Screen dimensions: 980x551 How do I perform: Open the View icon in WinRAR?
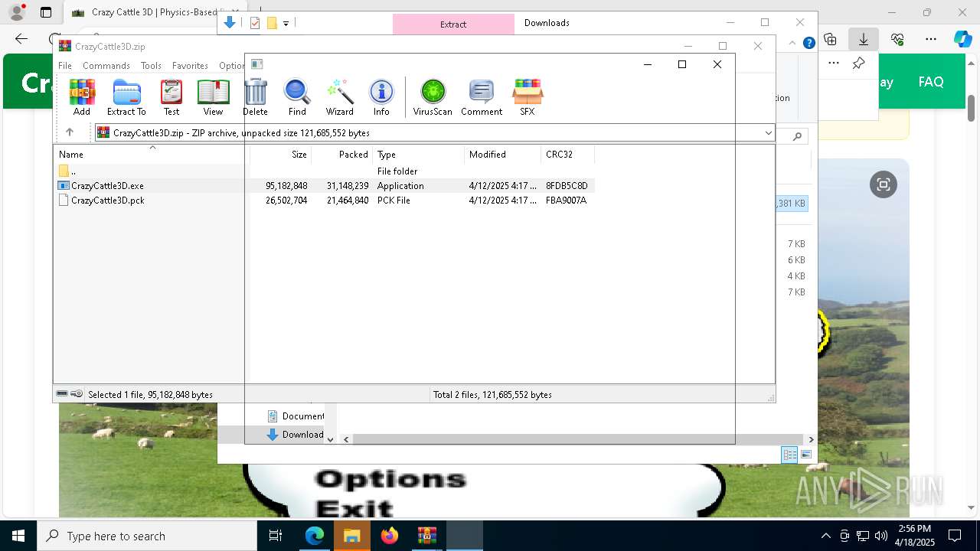click(213, 97)
